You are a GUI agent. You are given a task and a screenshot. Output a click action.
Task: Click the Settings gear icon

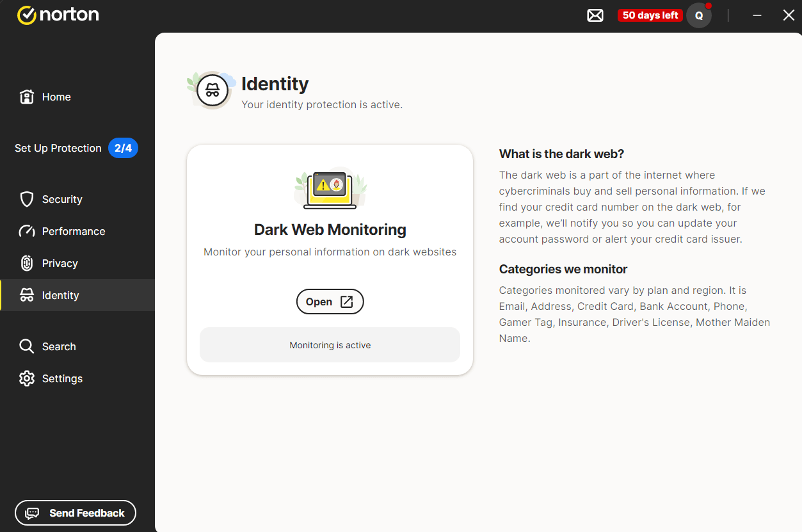(27, 378)
